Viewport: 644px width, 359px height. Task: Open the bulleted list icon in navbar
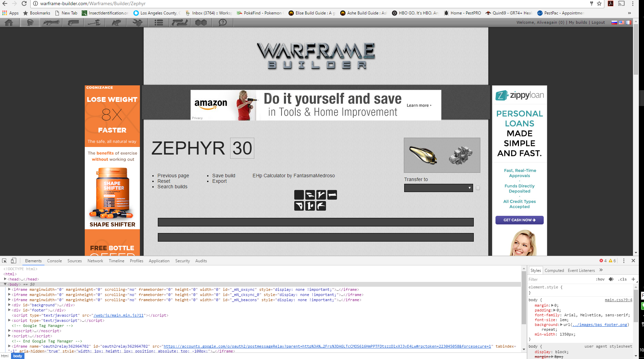159,23
